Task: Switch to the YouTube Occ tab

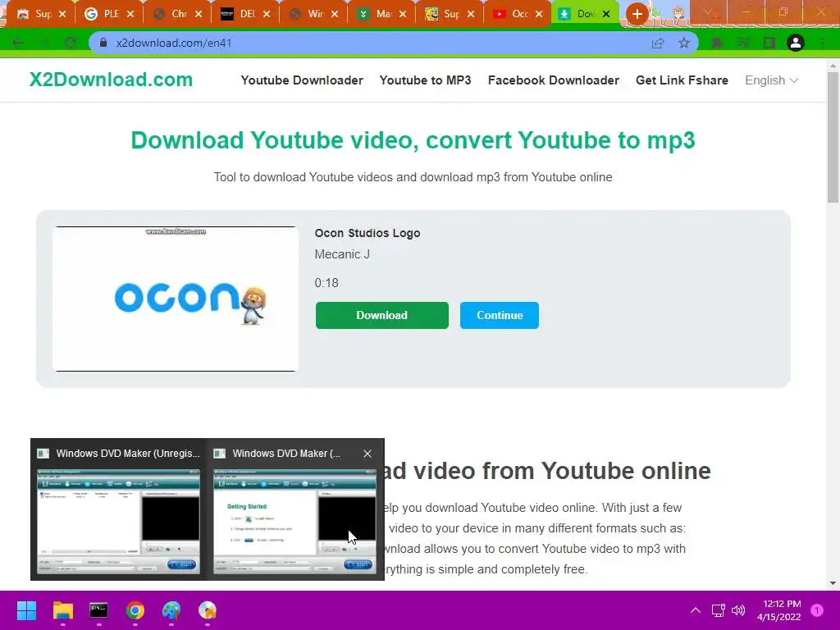Action: tap(512, 14)
